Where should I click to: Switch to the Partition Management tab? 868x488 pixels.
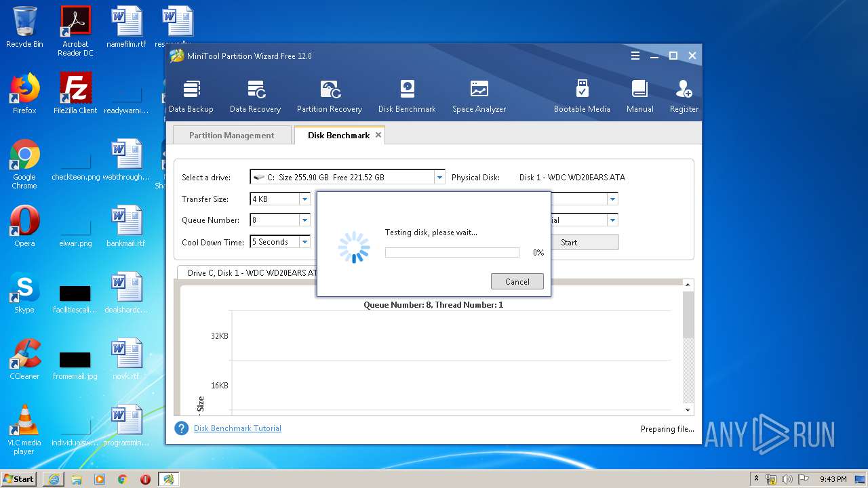point(232,135)
